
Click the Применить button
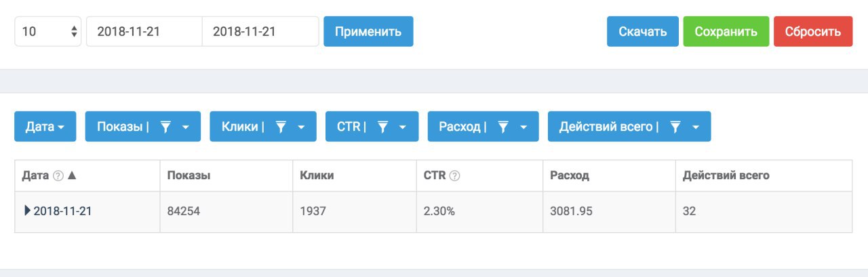(368, 31)
